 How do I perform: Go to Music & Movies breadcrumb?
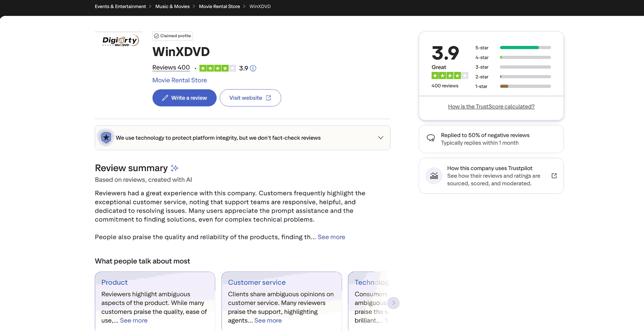[x=172, y=6]
